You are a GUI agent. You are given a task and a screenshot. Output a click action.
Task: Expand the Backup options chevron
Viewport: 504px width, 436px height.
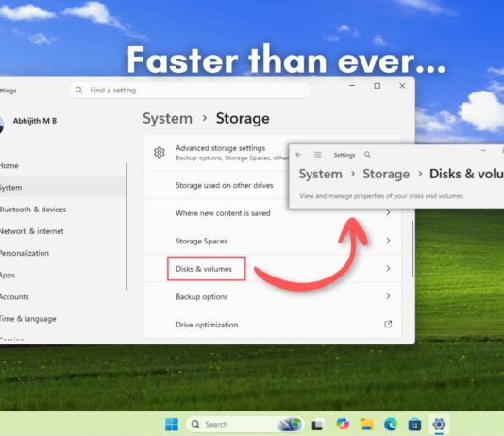[x=388, y=296]
